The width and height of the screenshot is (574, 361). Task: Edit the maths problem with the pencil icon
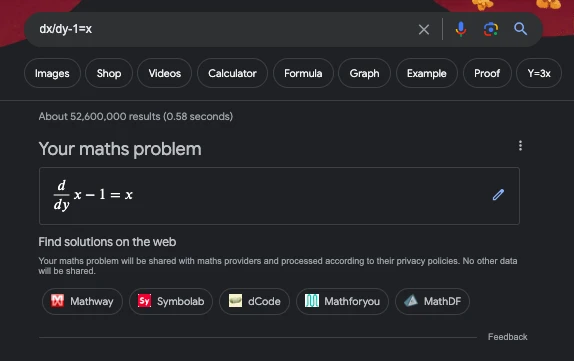[498, 195]
